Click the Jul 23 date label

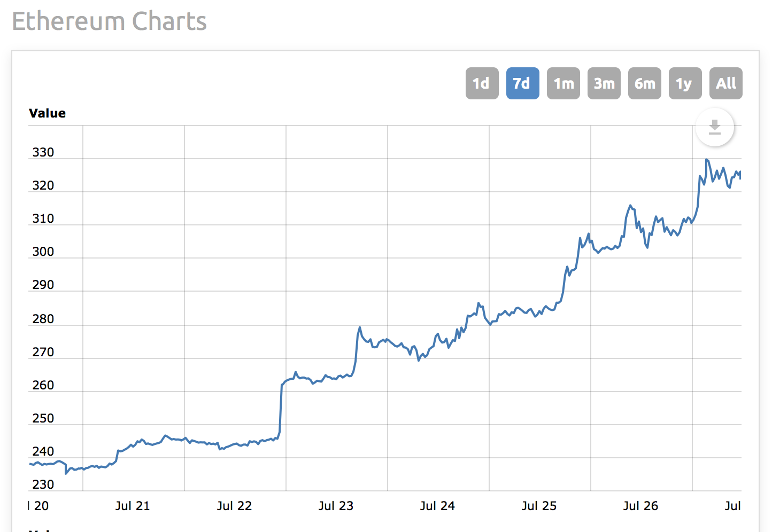336,506
